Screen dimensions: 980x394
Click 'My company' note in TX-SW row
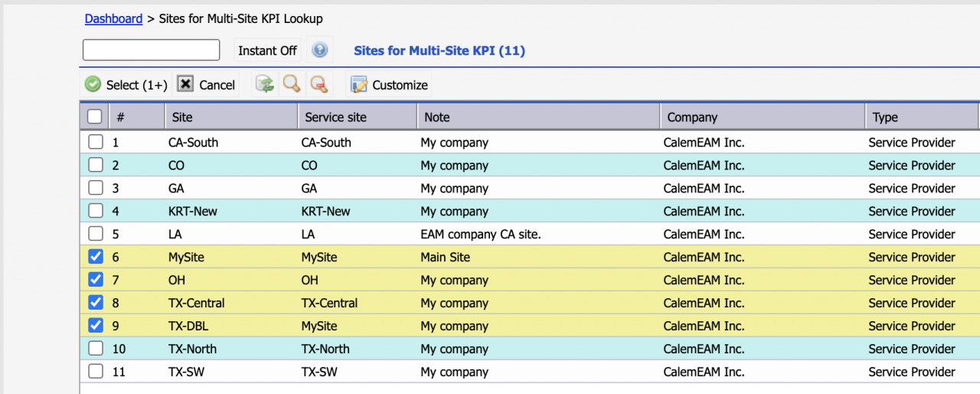point(454,372)
